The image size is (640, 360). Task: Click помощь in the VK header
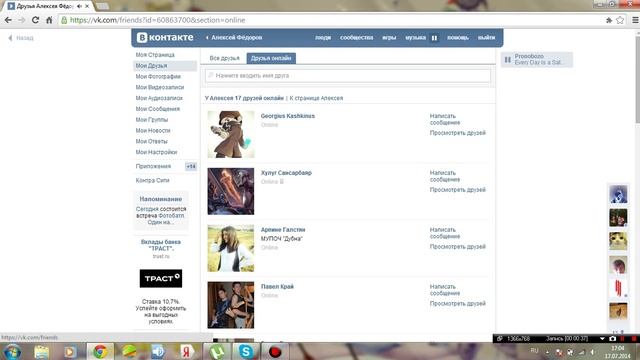click(x=458, y=38)
